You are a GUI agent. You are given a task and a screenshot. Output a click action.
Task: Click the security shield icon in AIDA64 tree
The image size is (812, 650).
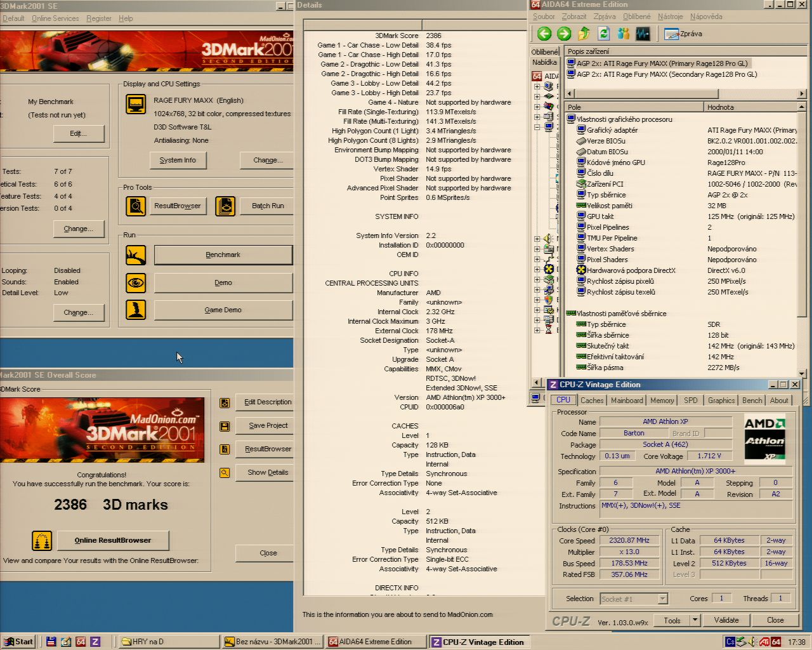(x=549, y=300)
